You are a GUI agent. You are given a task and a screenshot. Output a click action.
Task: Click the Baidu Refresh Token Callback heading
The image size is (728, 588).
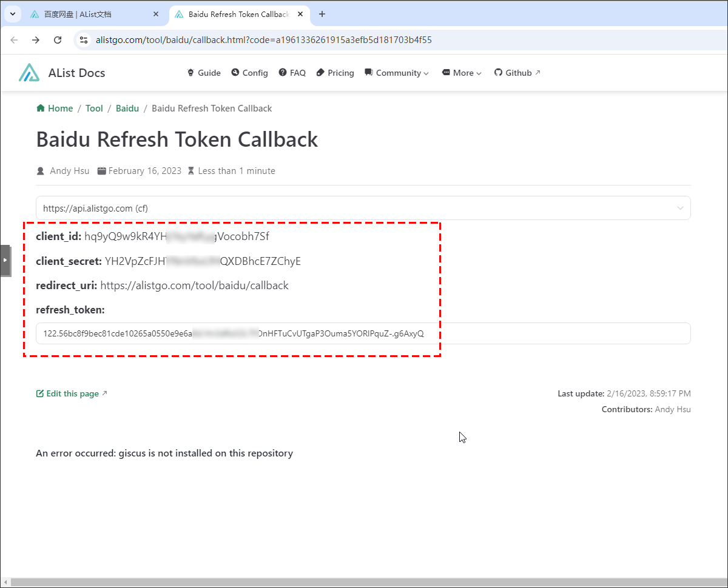click(177, 139)
